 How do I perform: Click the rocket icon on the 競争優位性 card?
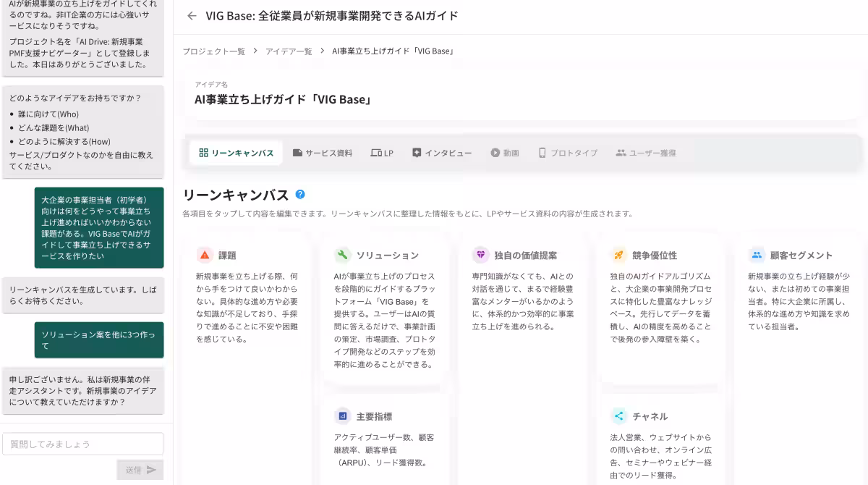click(618, 255)
